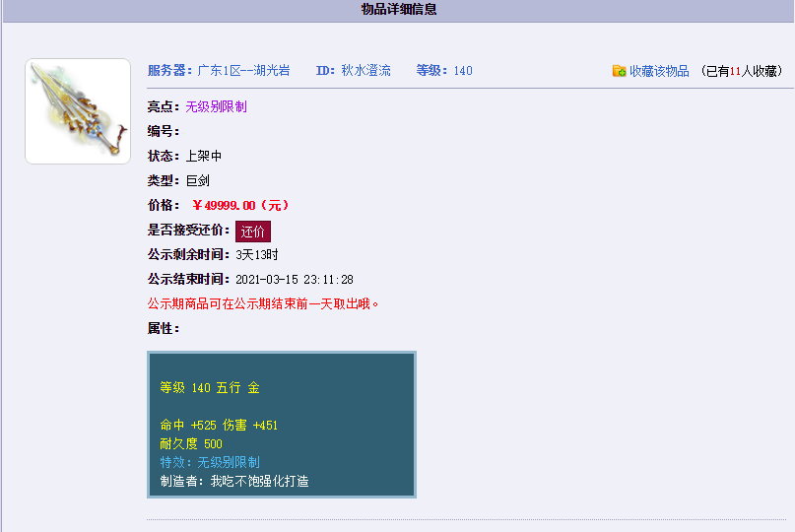
Task: Click the seller ID 秋水澄流
Action: 365,71
